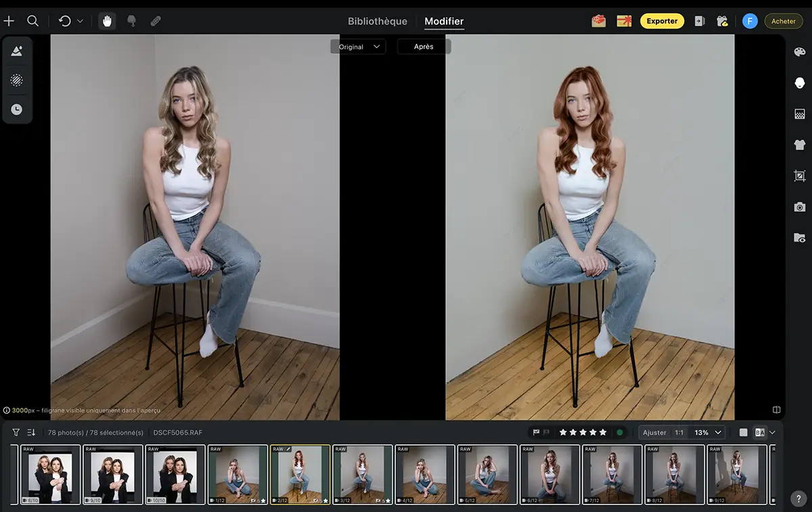812x512 pixels.
Task: Click the Acheter button
Action: click(x=784, y=21)
